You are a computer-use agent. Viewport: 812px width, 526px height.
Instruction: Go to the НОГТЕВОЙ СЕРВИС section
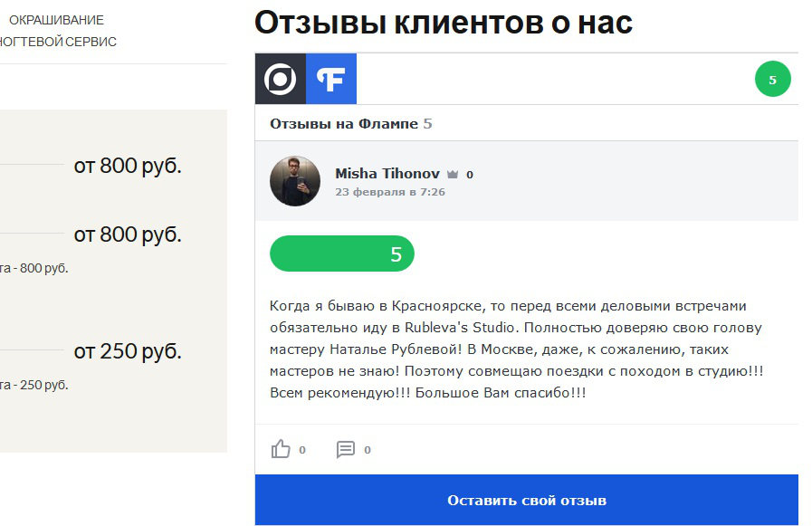[x=58, y=42]
